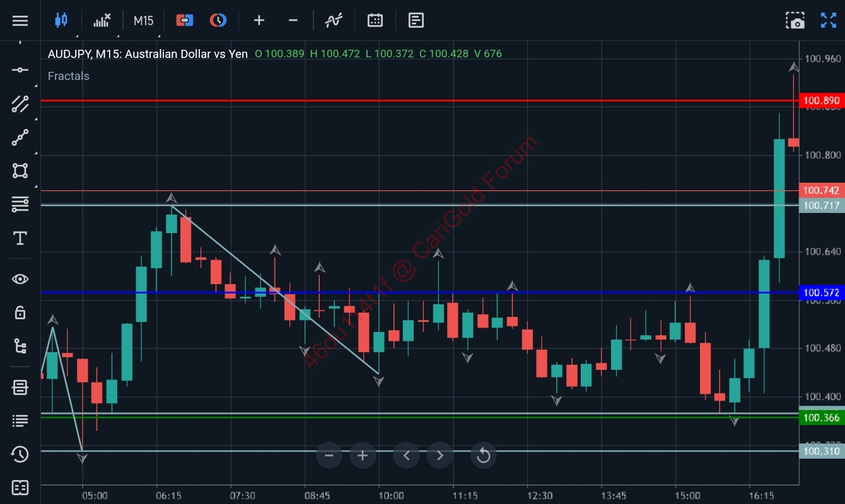The width and height of the screenshot is (845, 504).
Task: Select the red 100.890 price label
Action: coord(822,101)
